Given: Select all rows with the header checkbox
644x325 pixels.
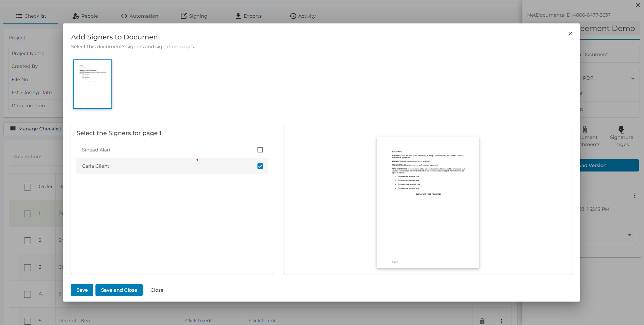Looking at the screenshot, I should (x=28, y=186).
